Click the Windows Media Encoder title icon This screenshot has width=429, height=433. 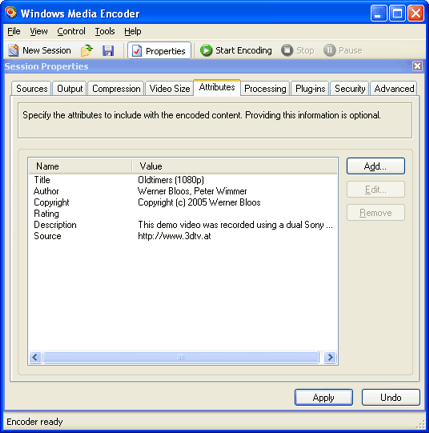point(11,13)
